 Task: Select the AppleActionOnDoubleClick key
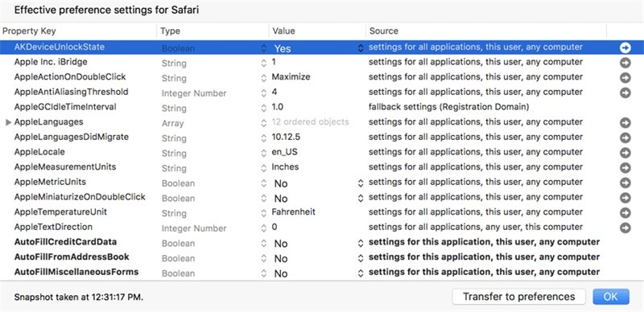point(70,76)
